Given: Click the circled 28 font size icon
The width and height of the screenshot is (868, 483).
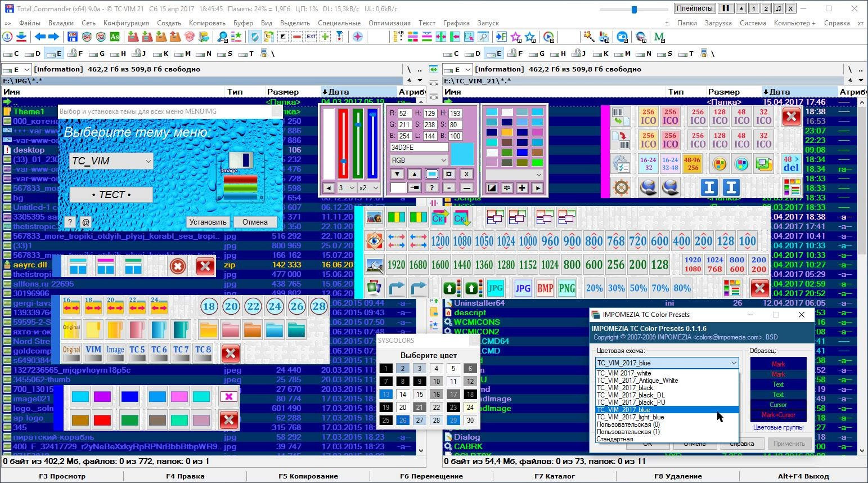Looking at the screenshot, I should tap(319, 306).
